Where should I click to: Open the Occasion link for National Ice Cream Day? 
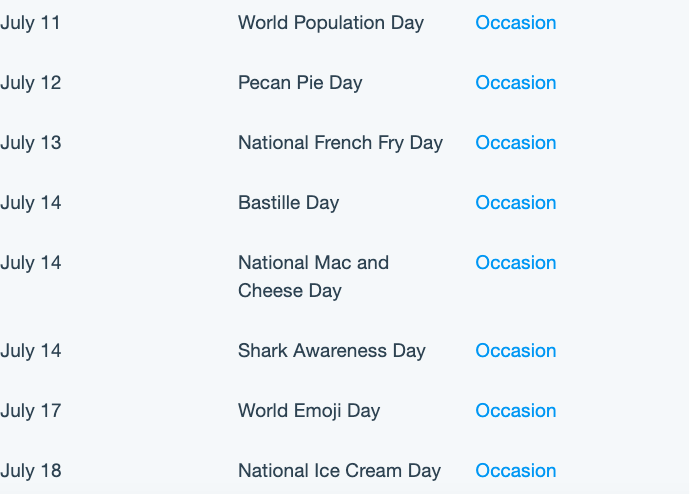tap(516, 470)
